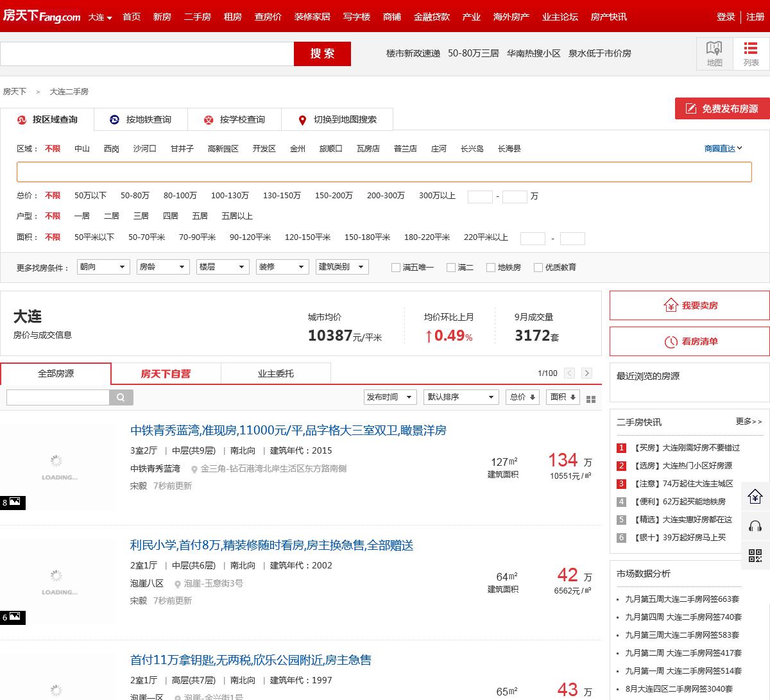Image resolution: width=770 pixels, height=700 pixels.
Task: Click the magnifier search icon in listings
Action: 121,397
